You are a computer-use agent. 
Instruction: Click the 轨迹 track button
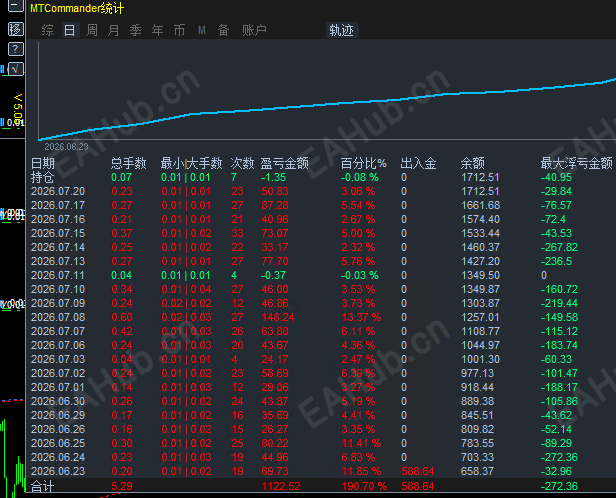(x=342, y=30)
